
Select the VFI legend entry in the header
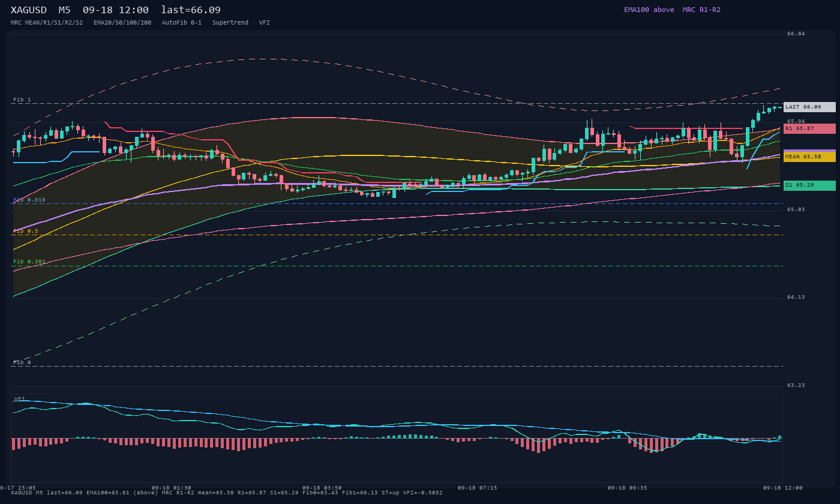(x=265, y=23)
